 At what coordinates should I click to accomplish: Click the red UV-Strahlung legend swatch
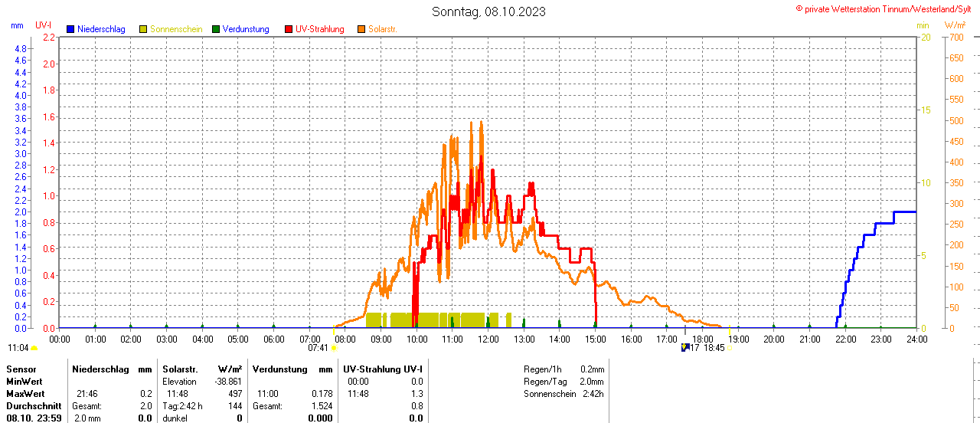pyautogui.click(x=289, y=29)
